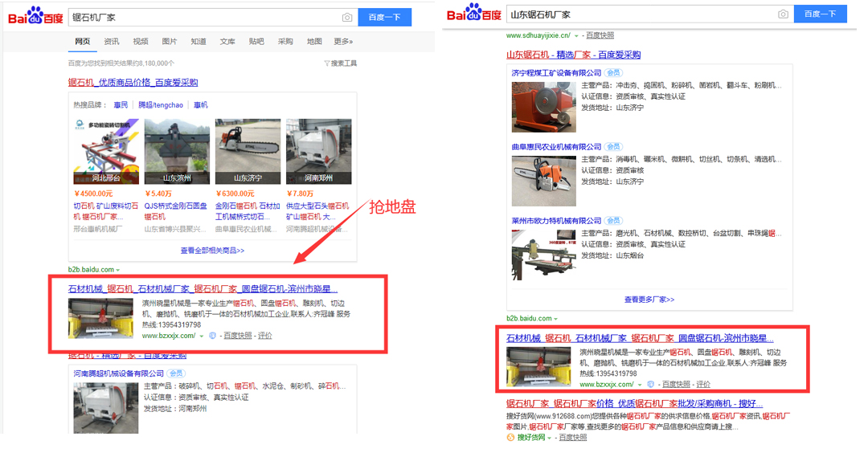This screenshot has height=461, width=868.
Task: Switch to the 采购 tab
Action: [x=285, y=42]
